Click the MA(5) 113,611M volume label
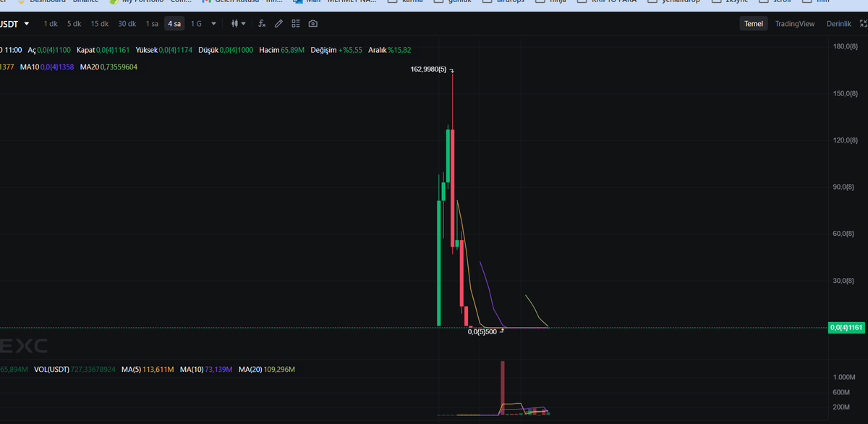Viewport: 868px width, 424px height. tap(148, 369)
